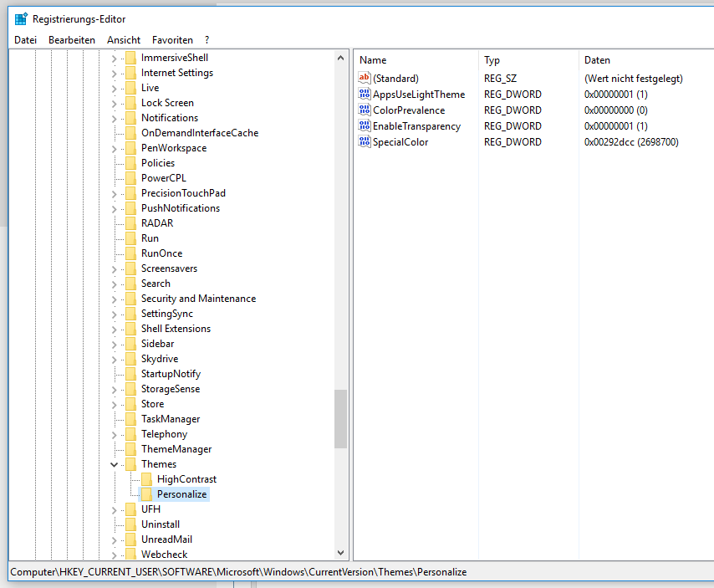Click the ColorPrevalence data 0x00000000 (0)
714x588 pixels.
(x=615, y=110)
